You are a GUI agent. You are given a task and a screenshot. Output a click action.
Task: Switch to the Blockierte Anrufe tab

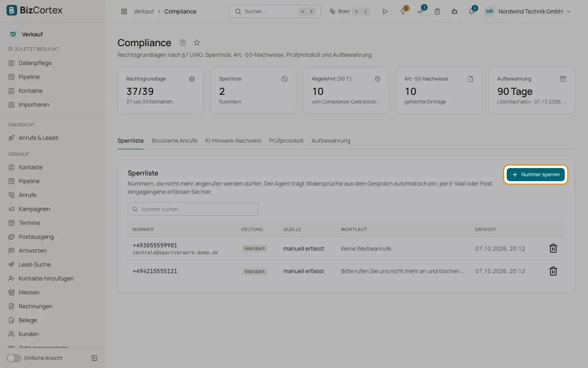pyautogui.click(x=174, y=141)
